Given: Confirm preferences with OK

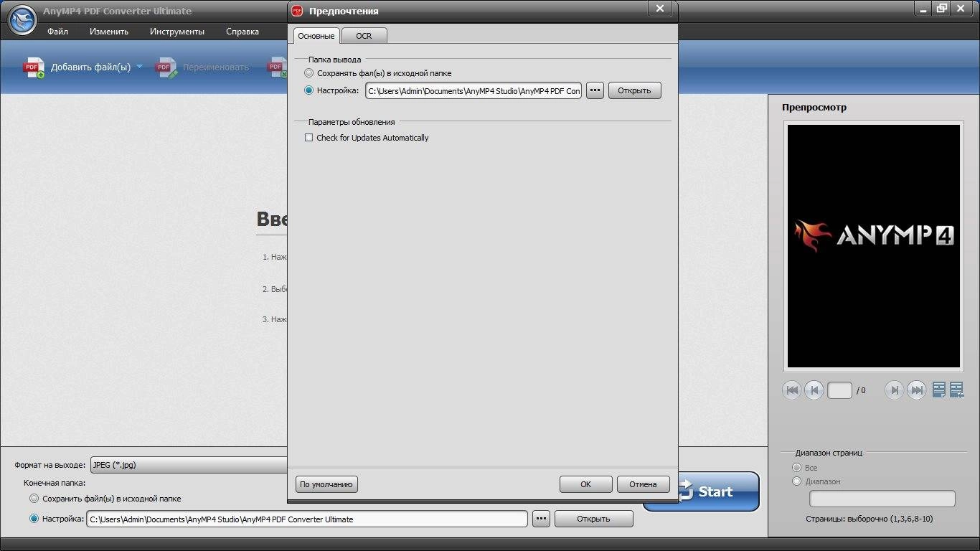Looking at the screenshot, I should (585, 484).
